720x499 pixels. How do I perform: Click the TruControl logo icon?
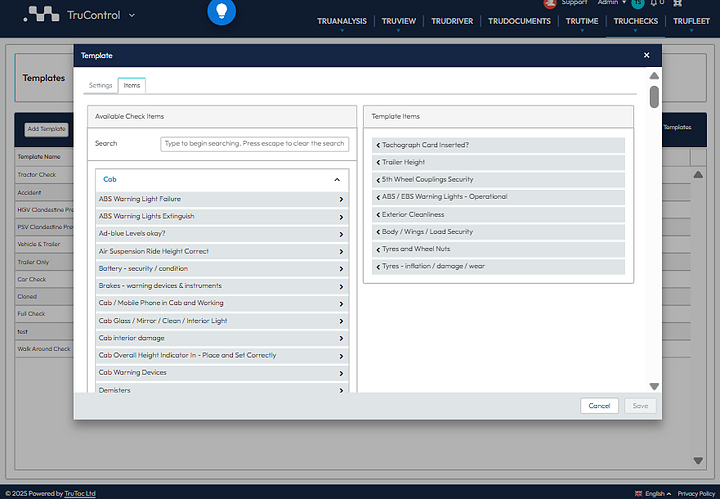click(x=42, y=15)
